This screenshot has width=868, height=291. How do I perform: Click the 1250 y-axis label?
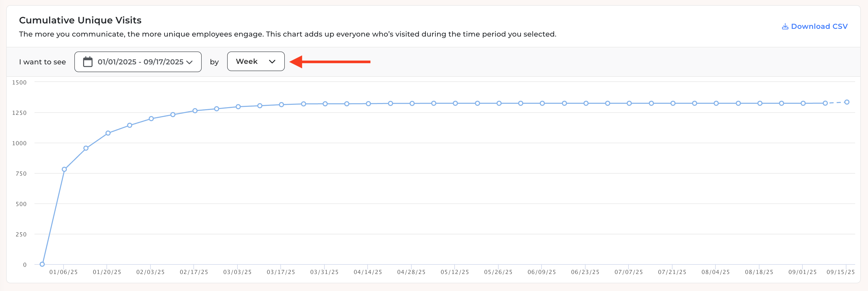(19, 113)
